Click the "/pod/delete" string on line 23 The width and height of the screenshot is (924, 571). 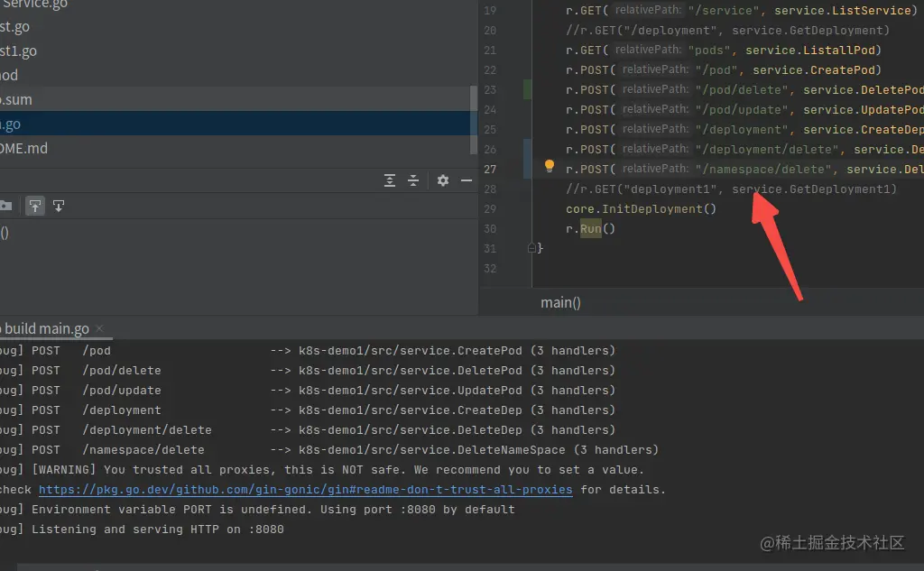coord(742,90)
